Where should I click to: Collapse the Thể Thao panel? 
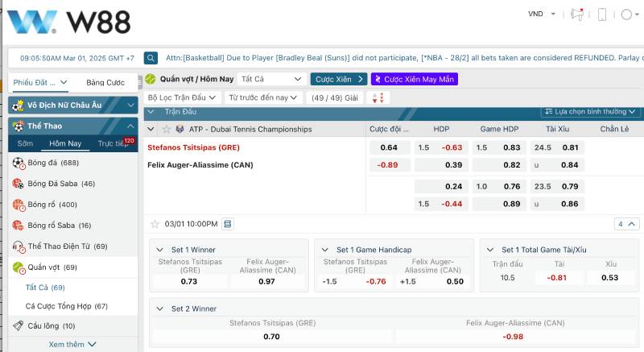[x=130, y=126]
